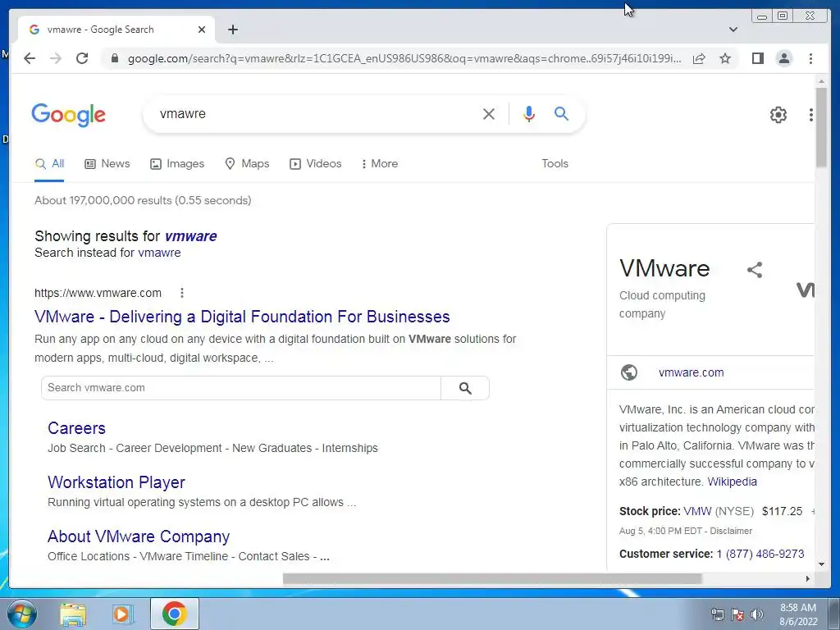
Task: Click the suggested vmware spelling link
Action: 190,236
